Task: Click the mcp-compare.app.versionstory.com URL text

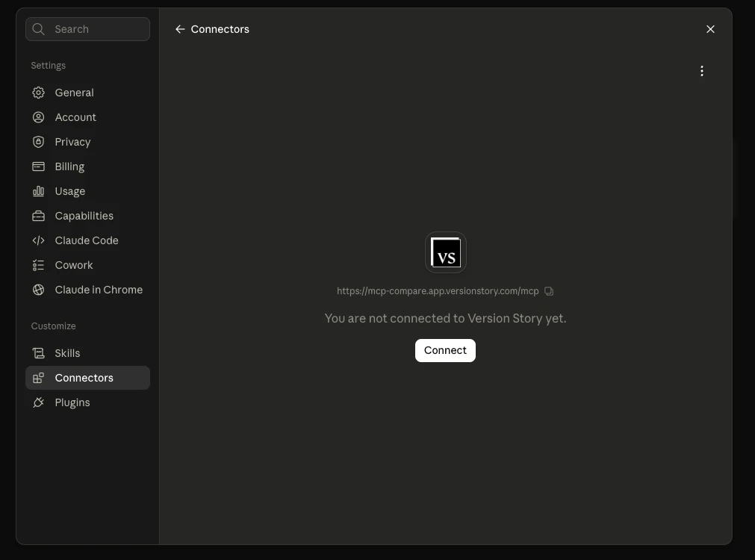Action: pos(438,291)
